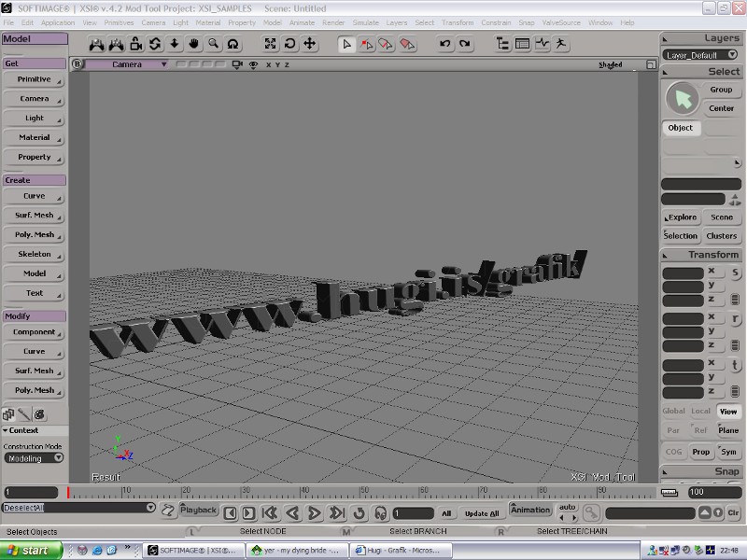Click the play forward button
Image resolution: width=747 pixels, height=560 pixels.
(x=314, y=512)
